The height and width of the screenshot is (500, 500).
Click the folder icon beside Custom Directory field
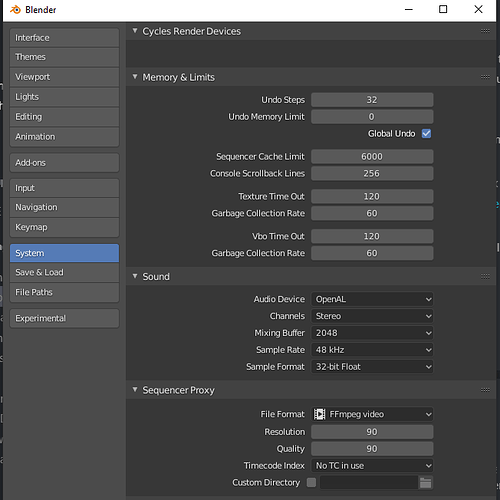[x=425, y=483]
